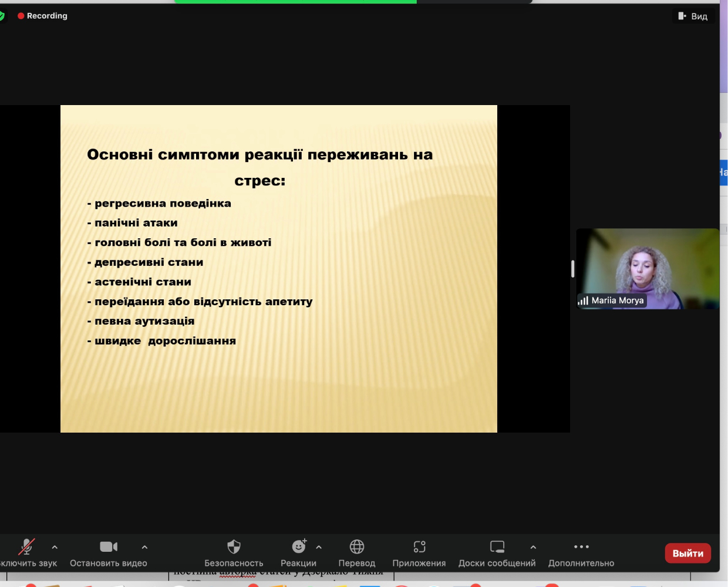
Task: Click the shared presentation slide
Action: tap(279, 269)
